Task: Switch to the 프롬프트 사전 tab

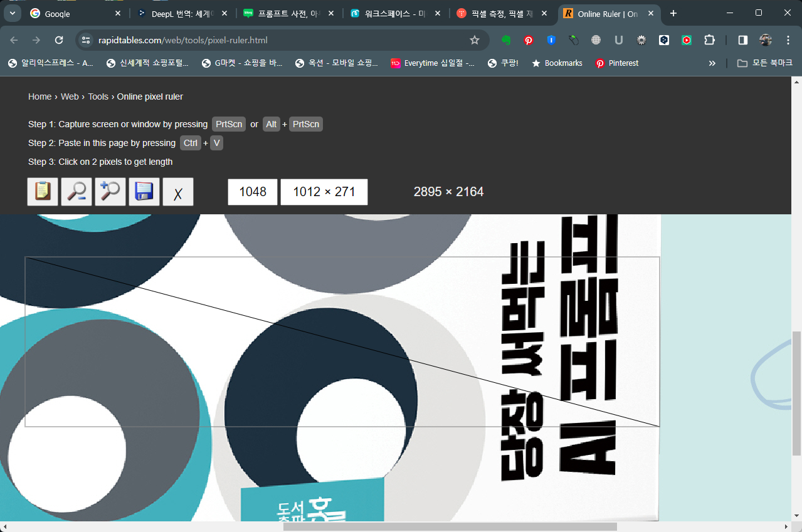Action: [x=288, y=13]
